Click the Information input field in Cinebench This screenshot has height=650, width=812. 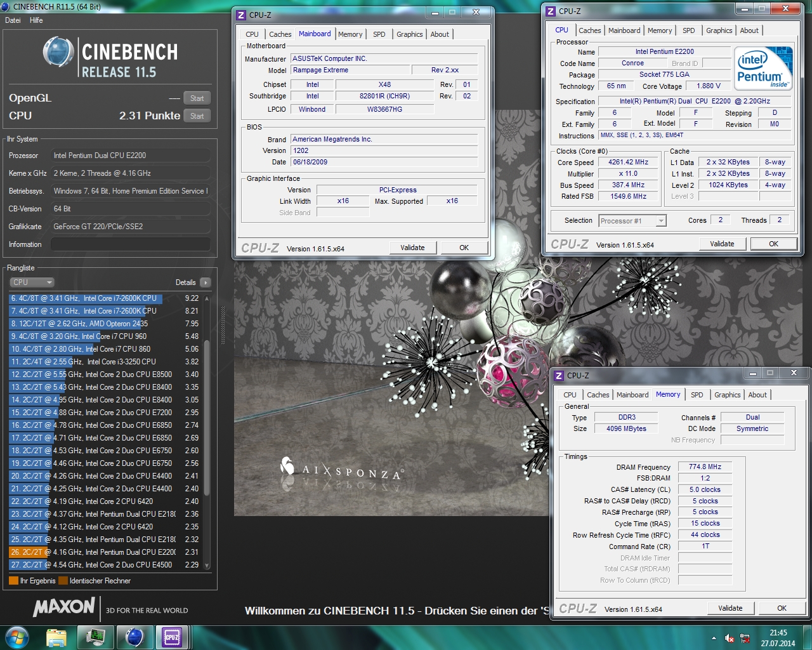click(x=130, y=244)
